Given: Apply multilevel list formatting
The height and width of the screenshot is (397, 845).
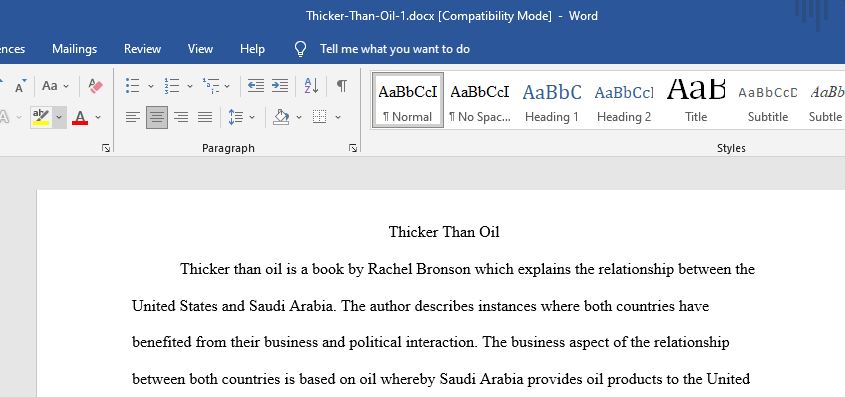Looking at the screenshot, I should 211,86.
